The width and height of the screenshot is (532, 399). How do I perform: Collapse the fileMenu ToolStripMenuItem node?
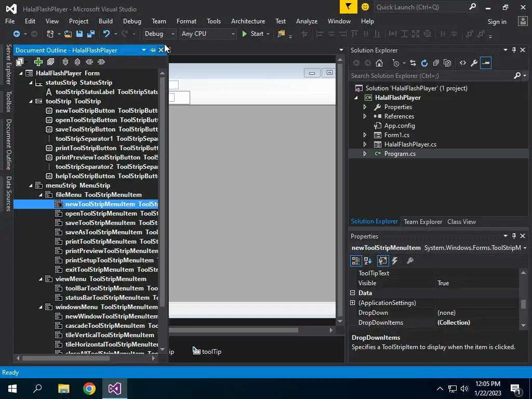click(41, 195)
